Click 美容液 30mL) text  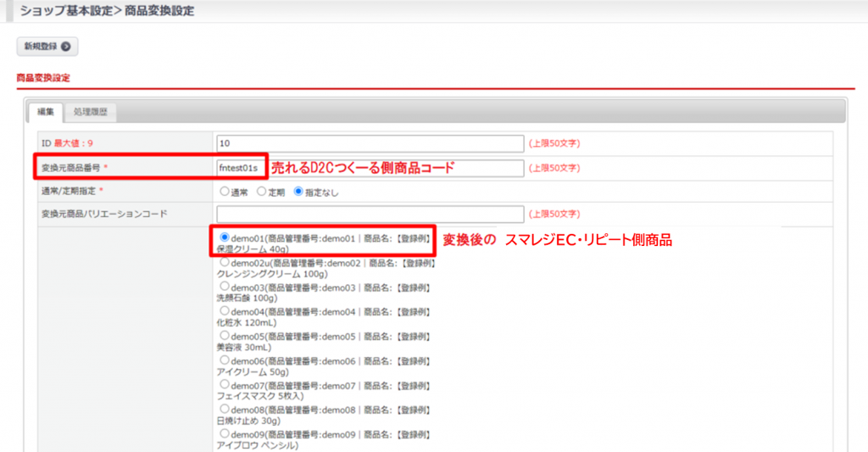[x=244, y=348]
